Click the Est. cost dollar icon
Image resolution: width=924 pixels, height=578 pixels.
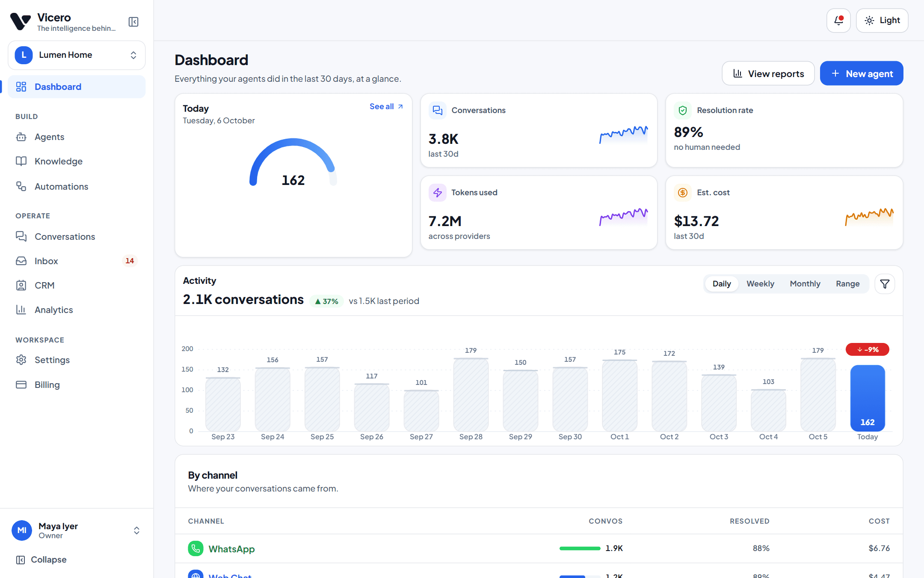pos(683,193)
